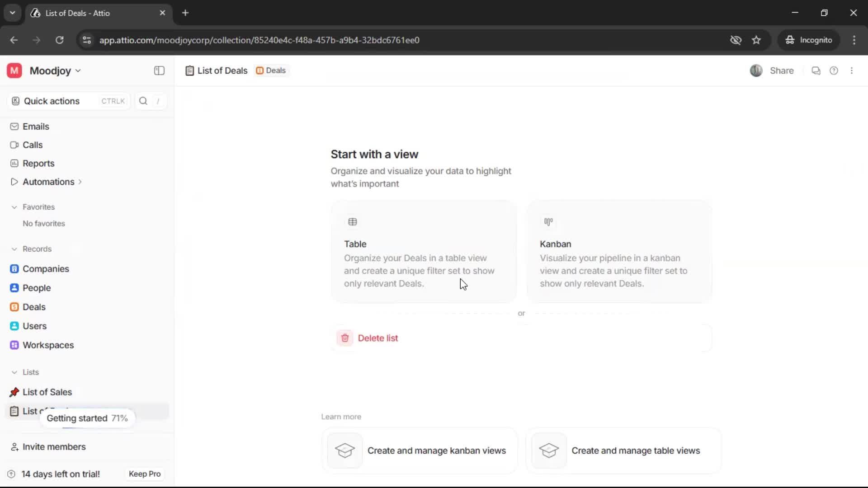868x488 pixels.
Task: Collapse the Favorites section
Action: coord(14,206)
